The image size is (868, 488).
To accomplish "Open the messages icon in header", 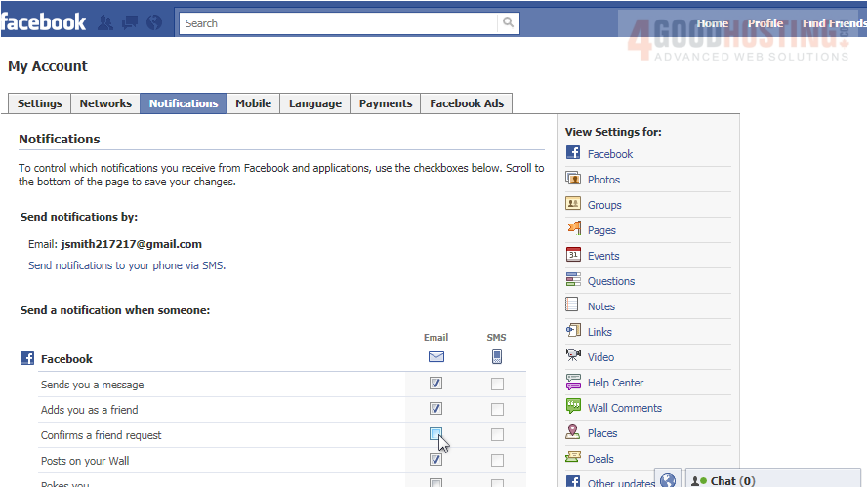I will (129, 22).
